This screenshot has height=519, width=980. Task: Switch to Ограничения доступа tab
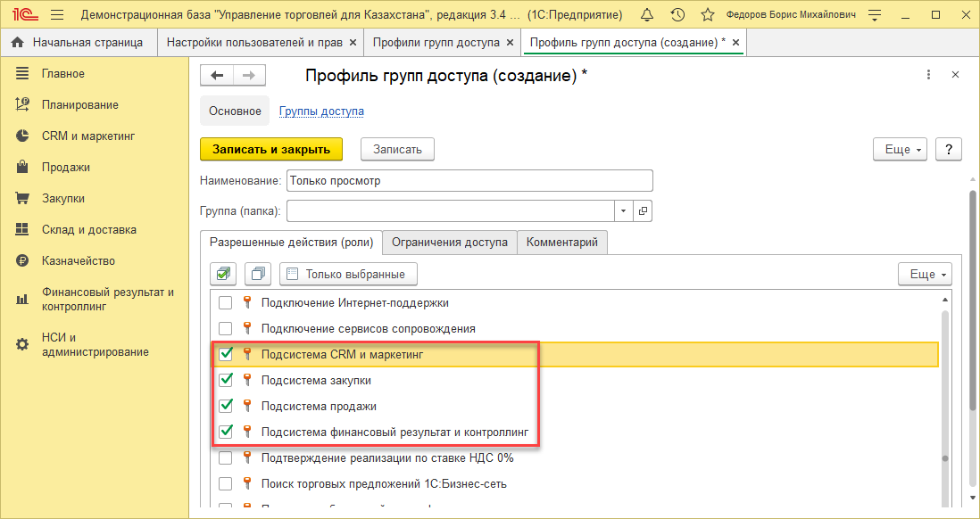coord(450,242)
